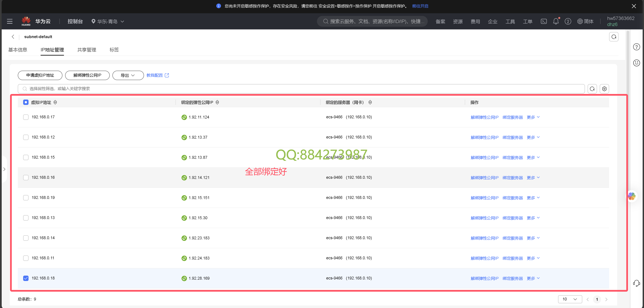Check the box for 192.168.0.17
Viewport: 644px width, 308px height.
tap(26, 117)
